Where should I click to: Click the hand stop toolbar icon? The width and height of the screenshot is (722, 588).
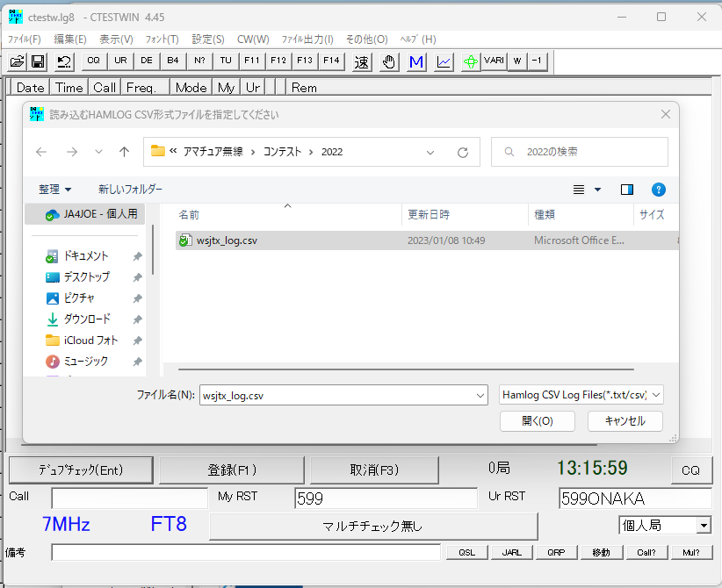[x=389, y=61]
